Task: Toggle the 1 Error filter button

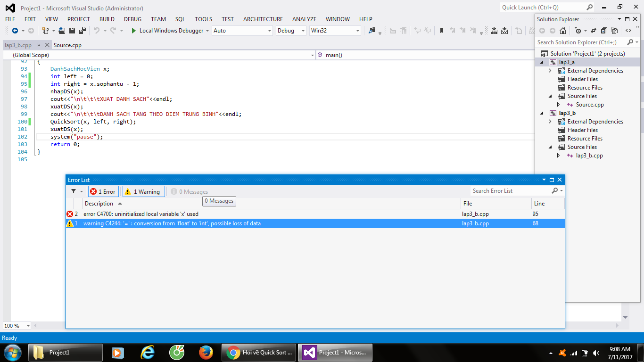Action: (x=103, y=191)
